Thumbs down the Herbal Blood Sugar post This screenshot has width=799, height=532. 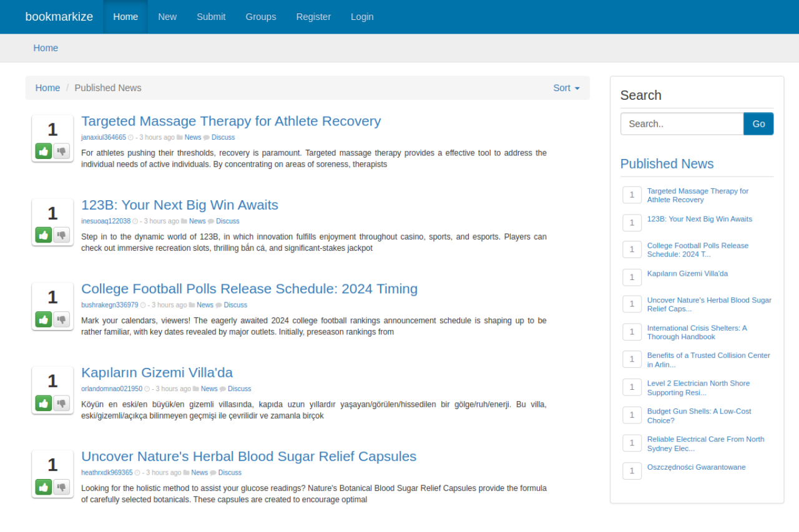point(61,487)
